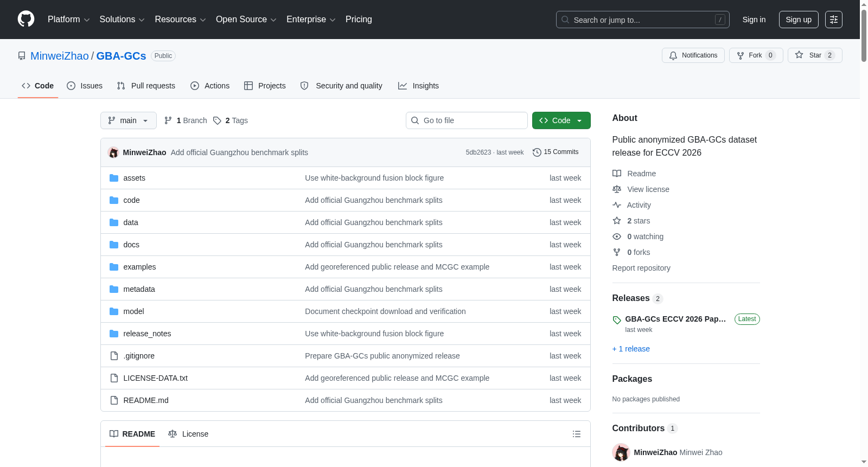The height and width of the screenshot is (467, 868).
Task: View the 2 stars link
Action: 631,221
